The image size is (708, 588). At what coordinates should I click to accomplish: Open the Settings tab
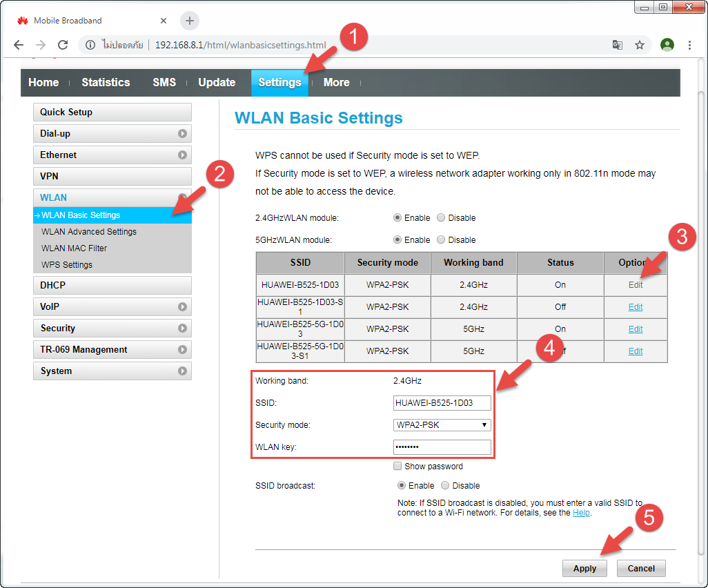coord(279,83)
